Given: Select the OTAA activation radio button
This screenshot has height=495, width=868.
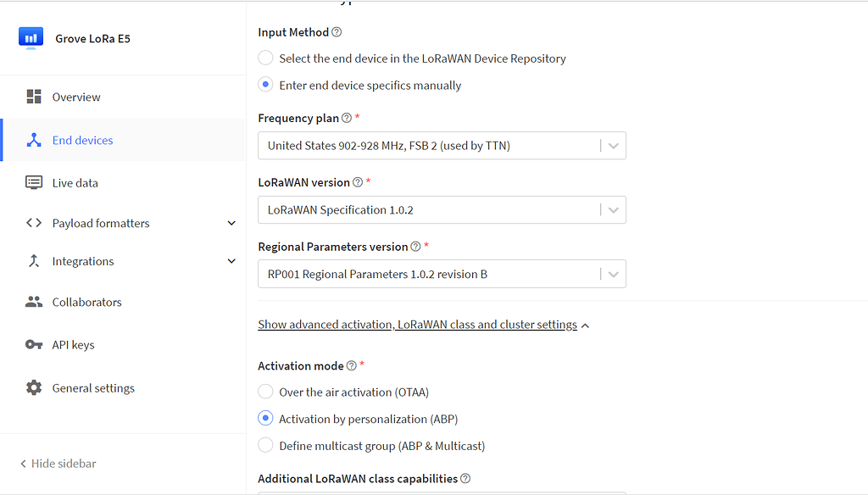Looking at the screenshot, I should click(264, 392).
